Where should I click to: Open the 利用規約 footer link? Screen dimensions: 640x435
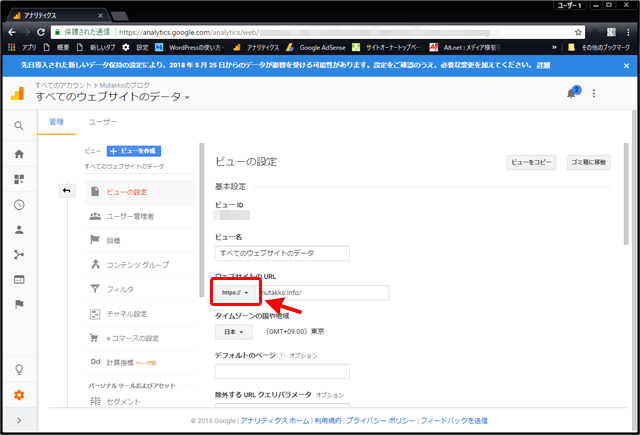click(328, 421)
